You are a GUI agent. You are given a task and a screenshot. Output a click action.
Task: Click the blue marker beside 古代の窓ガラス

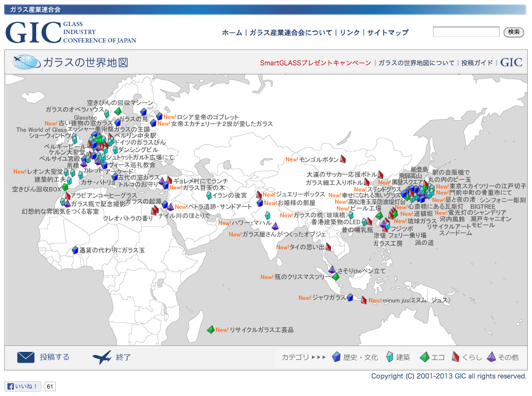coord(115,177)
